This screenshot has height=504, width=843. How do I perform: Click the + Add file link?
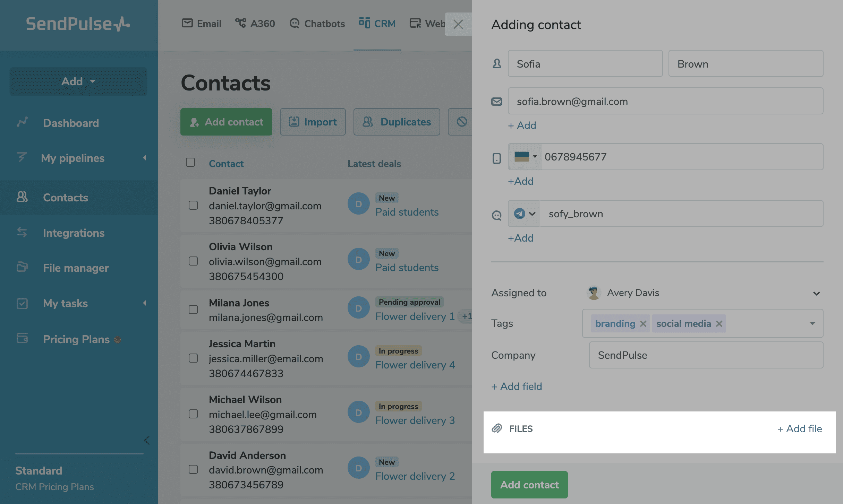click(799, 429)
